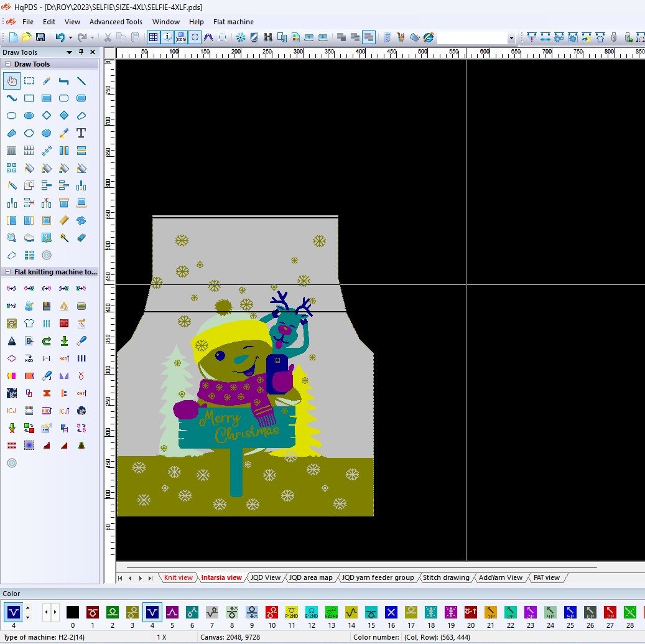The width and height of the screenshot is (645, 644).
Task: Select the pencil drawing tool
Action: pos(46,81)
